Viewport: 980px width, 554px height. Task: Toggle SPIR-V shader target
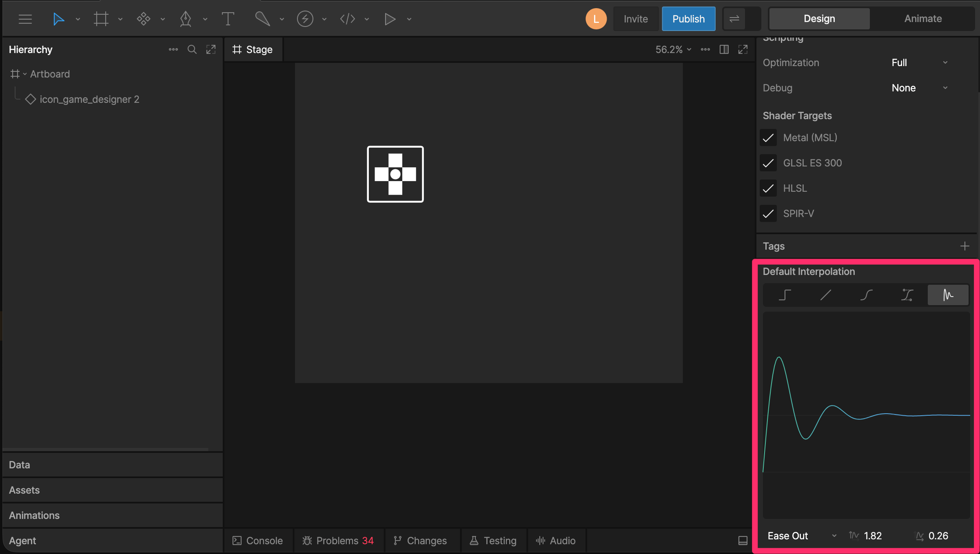pos(768,214)
